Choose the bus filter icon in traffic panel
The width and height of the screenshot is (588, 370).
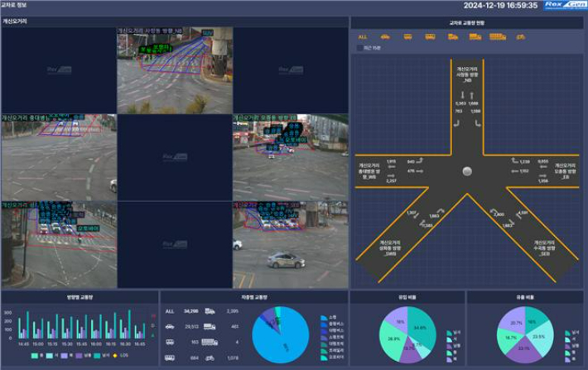(x=430, y=36)
